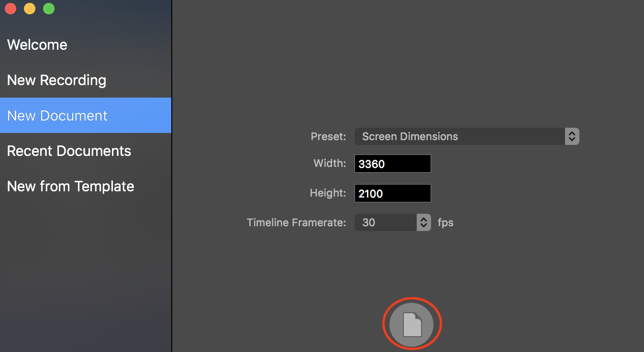
Task: Click the Preset dropdown arrow button
Action: click(572, 137)
